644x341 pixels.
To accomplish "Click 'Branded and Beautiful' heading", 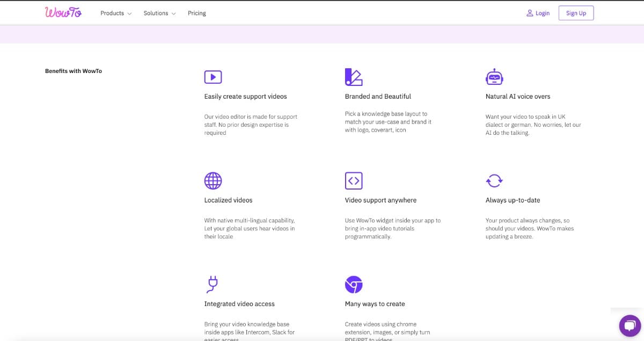I will pos(378,97).
